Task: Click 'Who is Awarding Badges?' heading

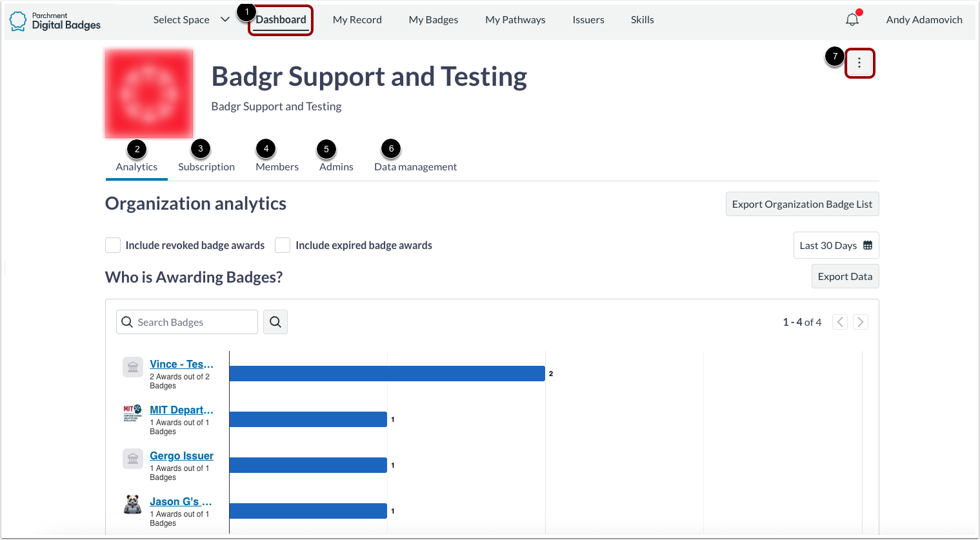Action: click(194, 277)
